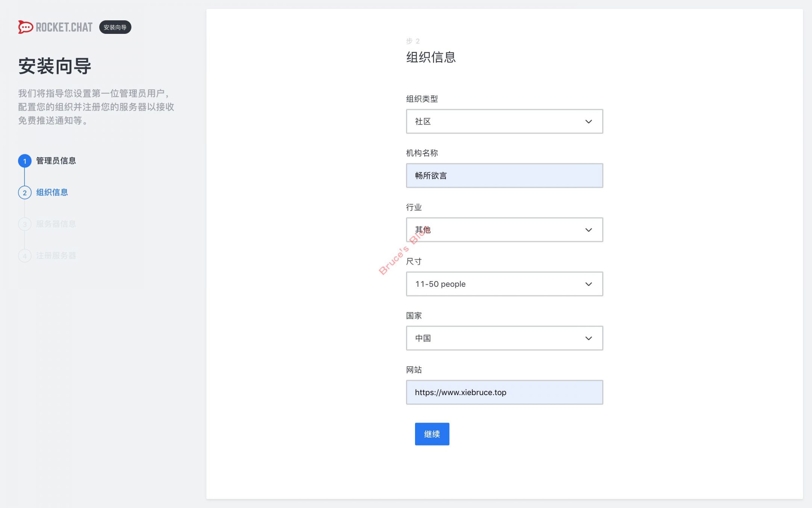The height and width of the screenshot is (508, 812).
Task: Open 注册服务器 step label in sidebar
Action: coord(56,256)
